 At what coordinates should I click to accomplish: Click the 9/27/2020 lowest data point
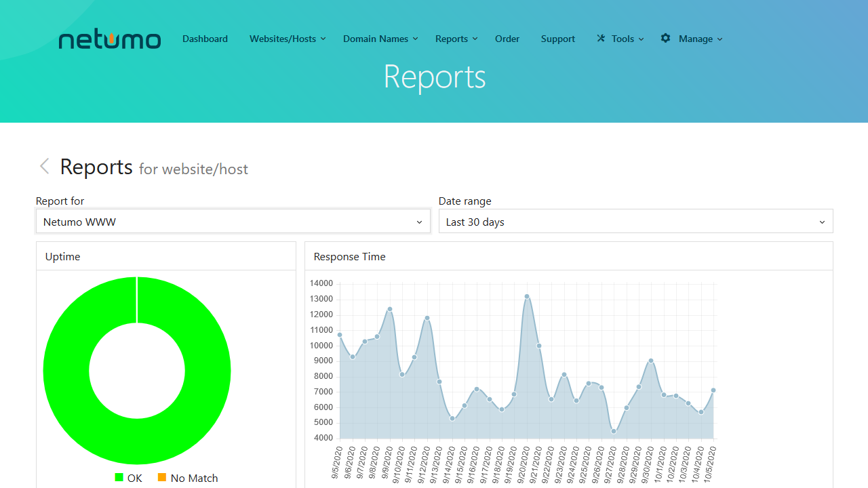coord(614,431)
